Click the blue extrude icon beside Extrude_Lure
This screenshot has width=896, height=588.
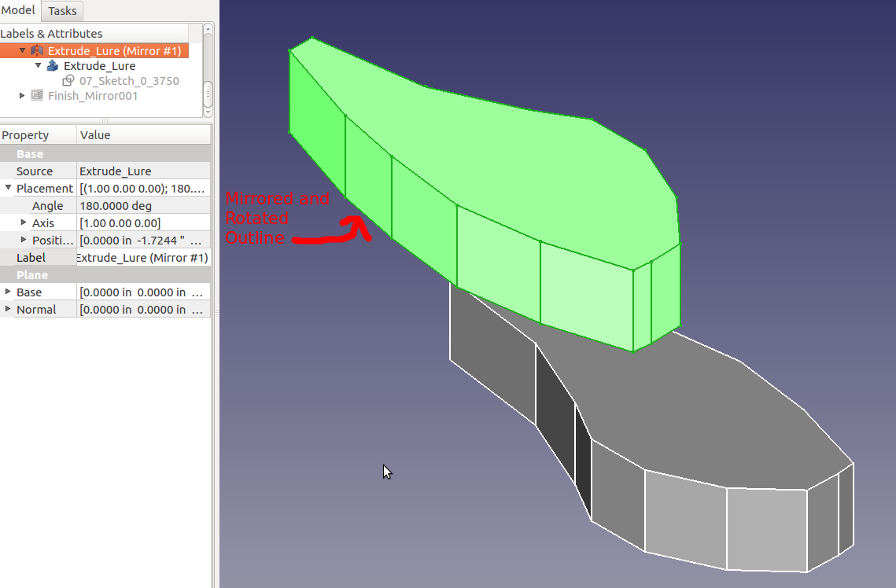pos(53,66)
